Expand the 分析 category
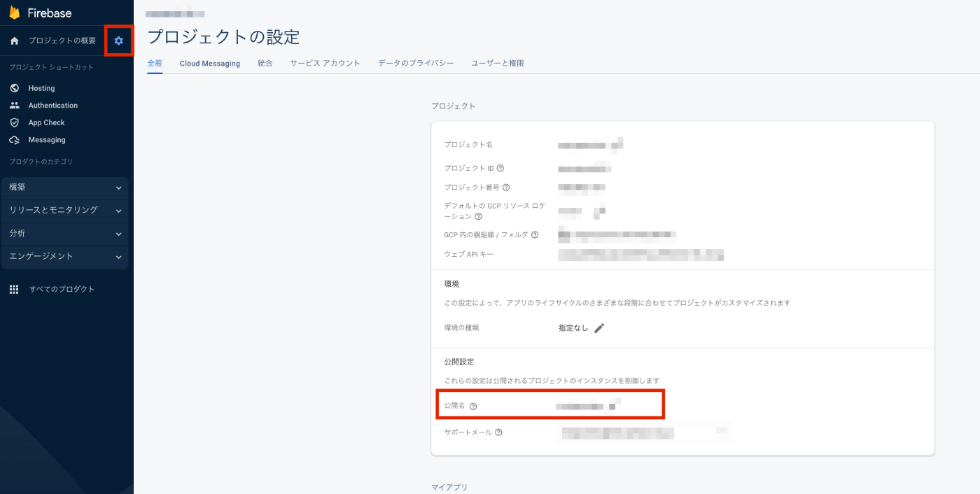Image resolution: width=980 pixels, height=494 pixels. (65, 234)
